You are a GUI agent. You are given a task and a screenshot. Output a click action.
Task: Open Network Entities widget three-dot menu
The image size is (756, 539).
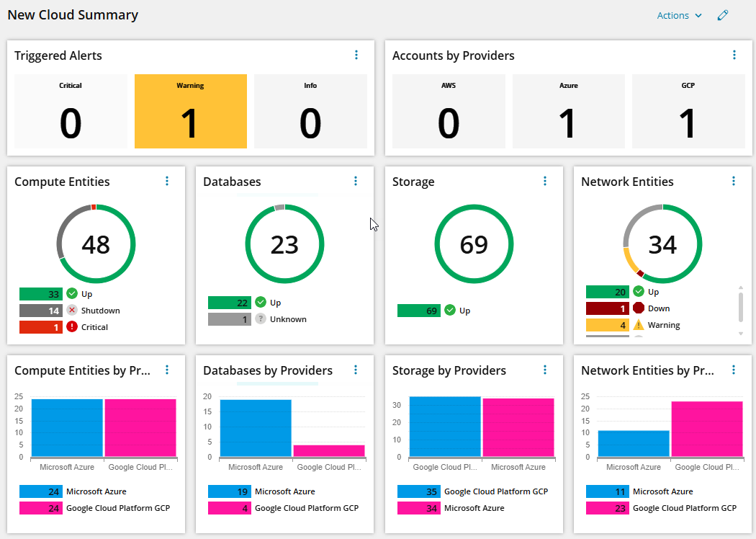click(x=734, y=182)
